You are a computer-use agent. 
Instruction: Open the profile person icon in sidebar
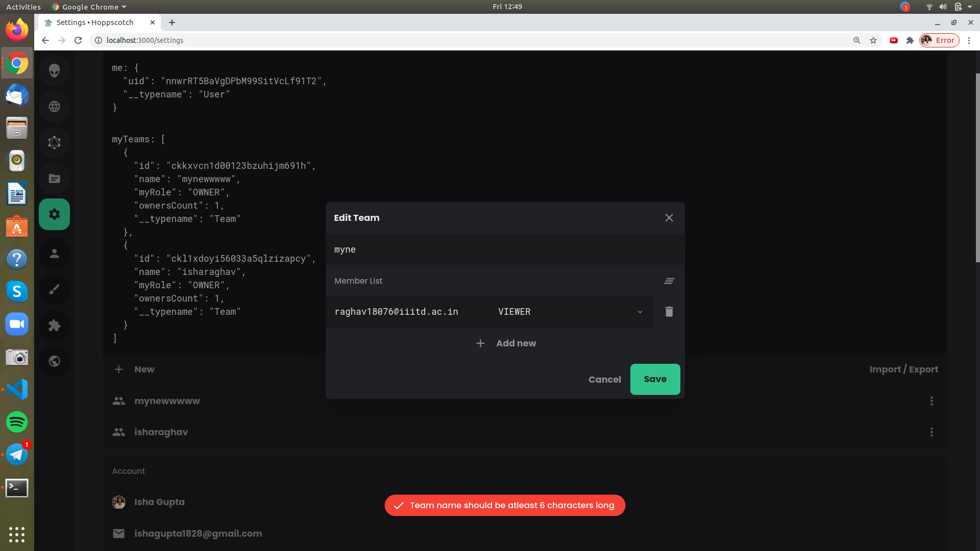[54, 254]
